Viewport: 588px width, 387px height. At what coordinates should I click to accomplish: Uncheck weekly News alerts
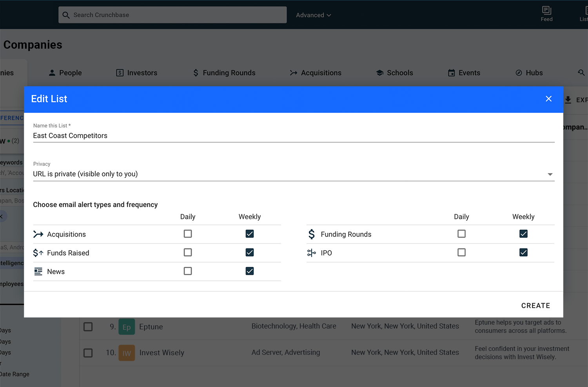tap(250, 271)
